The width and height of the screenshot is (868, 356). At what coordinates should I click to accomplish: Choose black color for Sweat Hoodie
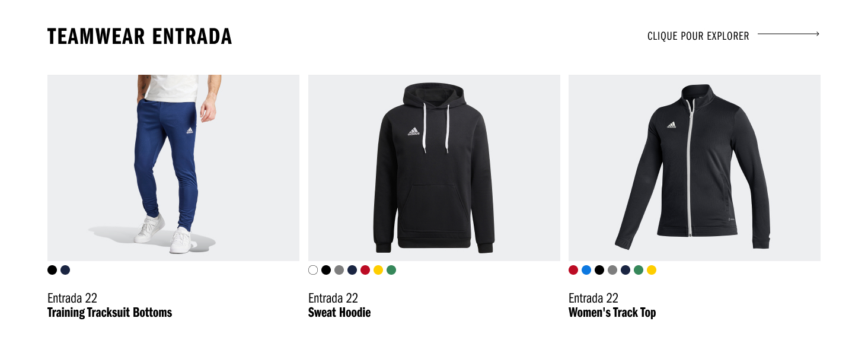(326, 270)
